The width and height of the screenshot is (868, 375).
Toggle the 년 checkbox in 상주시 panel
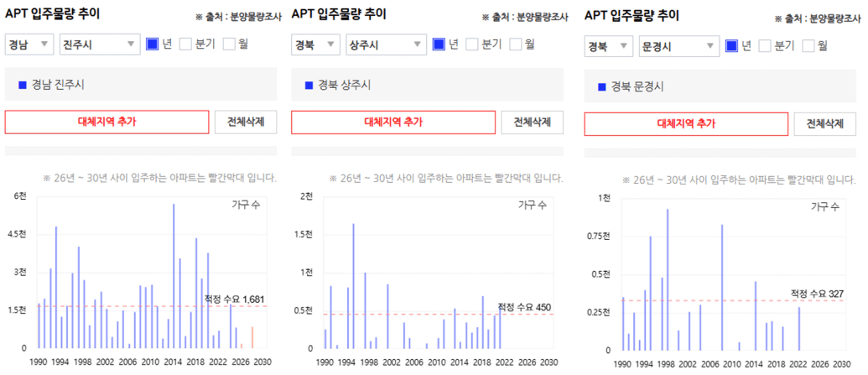pos(439,44)
